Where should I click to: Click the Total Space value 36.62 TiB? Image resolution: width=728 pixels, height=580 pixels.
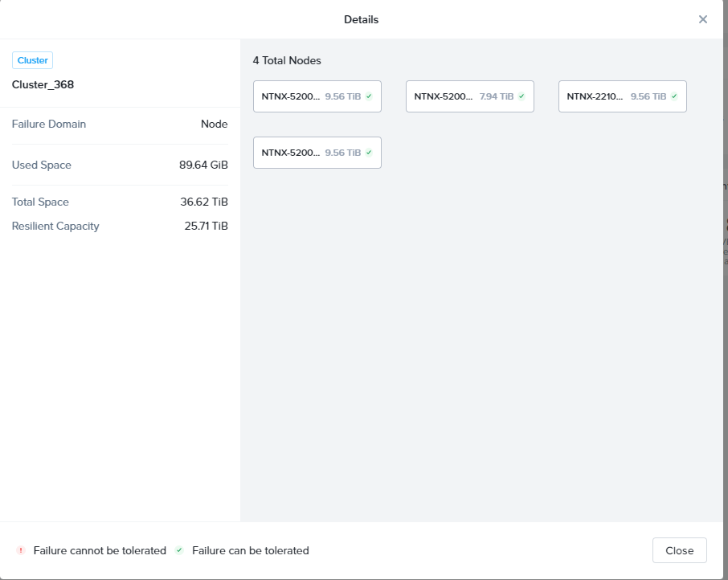204,202
